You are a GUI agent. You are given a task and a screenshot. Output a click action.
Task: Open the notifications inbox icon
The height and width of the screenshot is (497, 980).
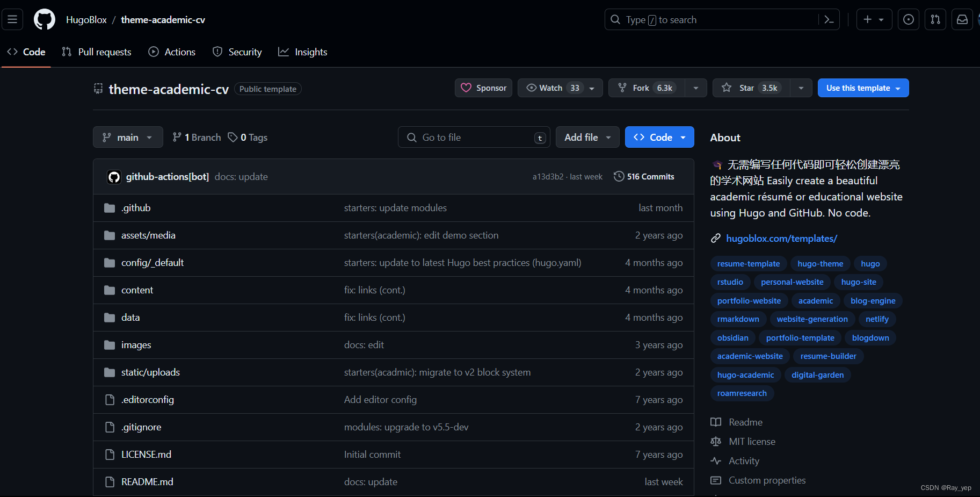962,19
